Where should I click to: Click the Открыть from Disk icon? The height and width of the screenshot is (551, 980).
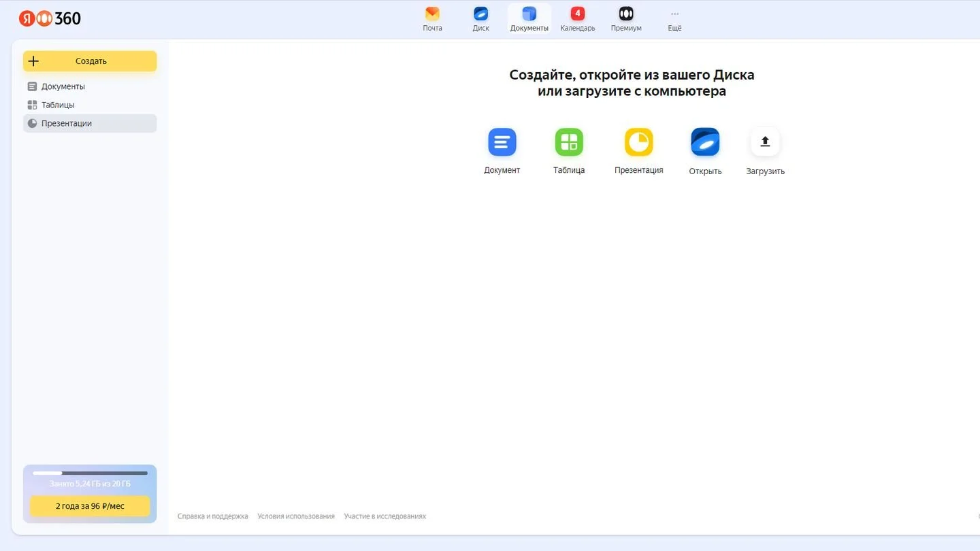pyautogui.click(x=705, y=142)
